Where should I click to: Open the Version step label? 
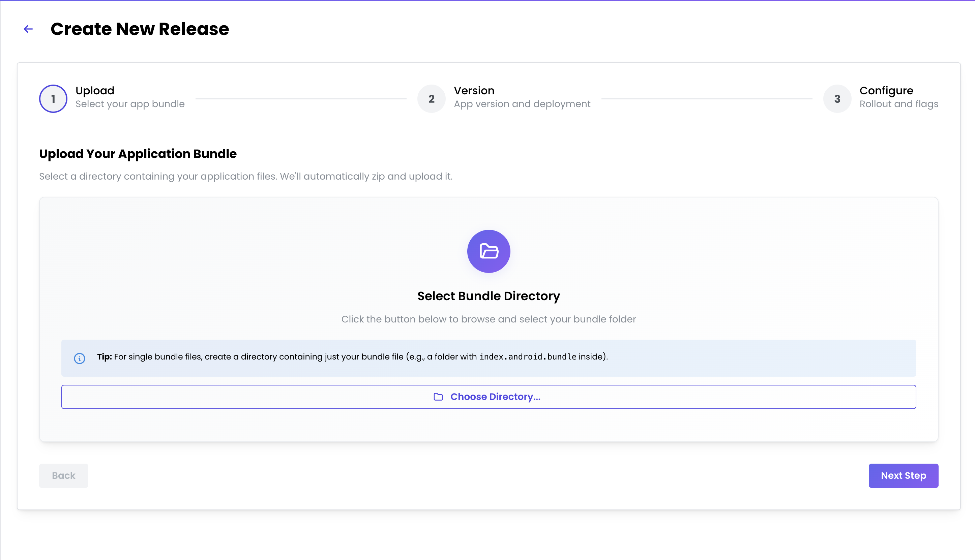pyautogui.click(x=474, y=91)
